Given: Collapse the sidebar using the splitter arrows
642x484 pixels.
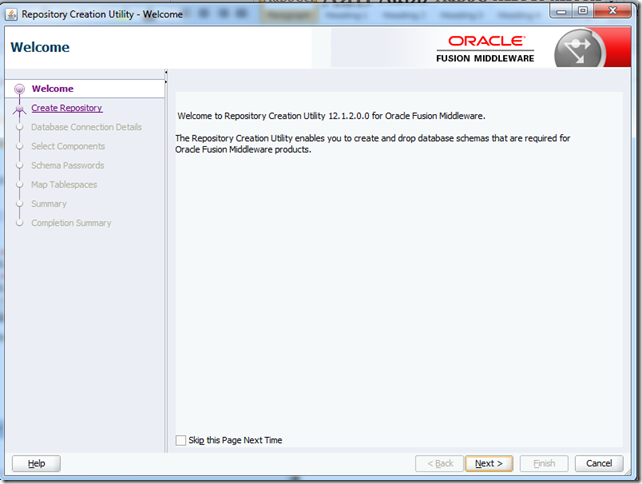Looking at the screenshot, I should [166, 77].
